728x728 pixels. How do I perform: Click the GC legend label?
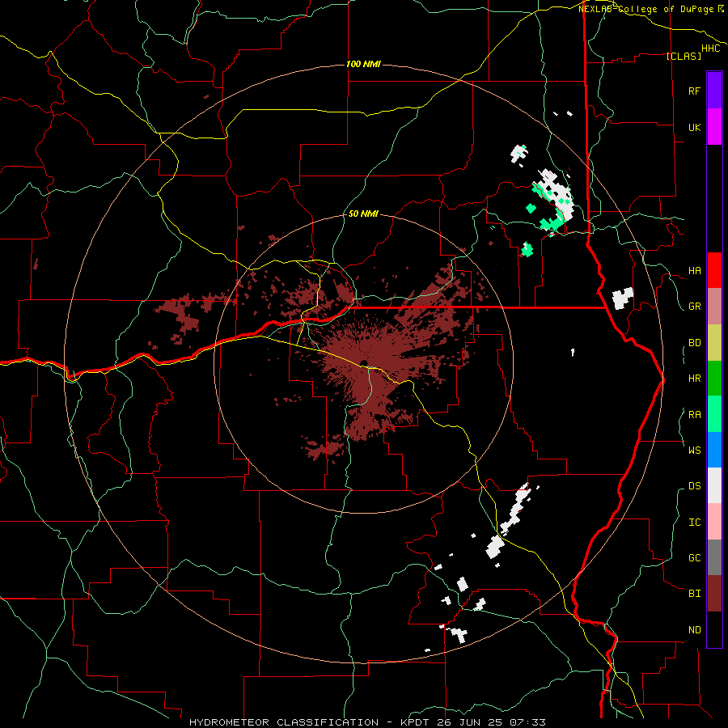pos(694,558)
